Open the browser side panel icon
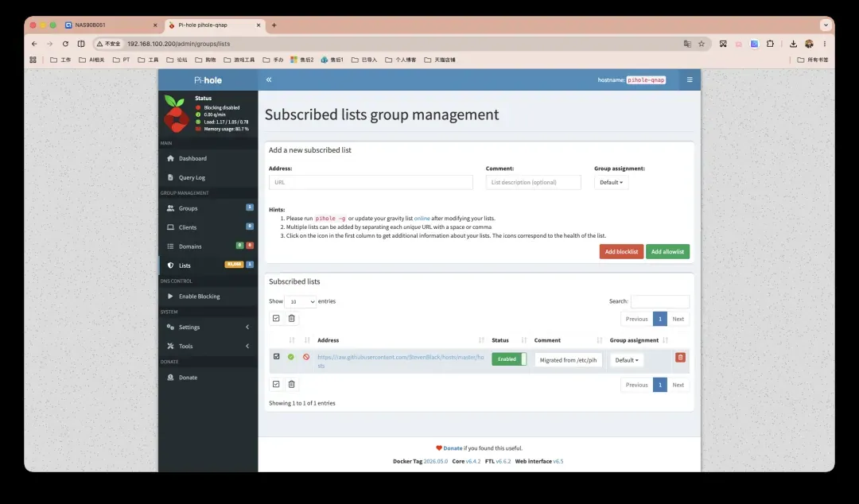 click(x=81, y=44)
